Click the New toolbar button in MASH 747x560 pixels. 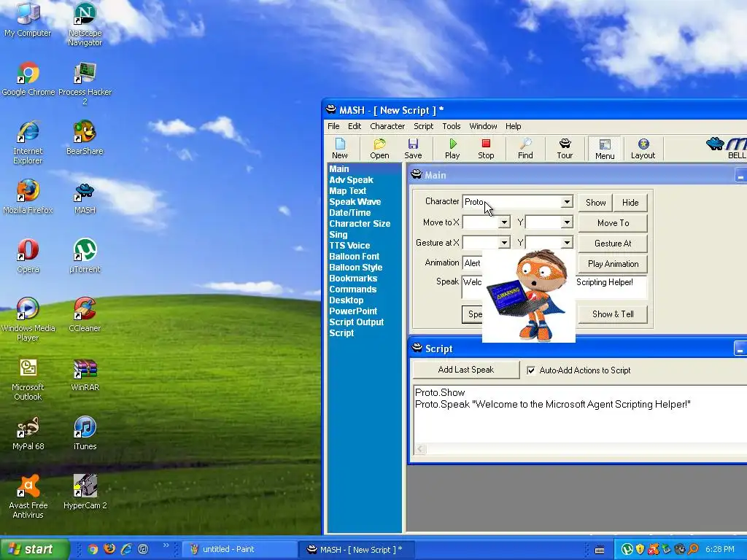click(340, 149)
